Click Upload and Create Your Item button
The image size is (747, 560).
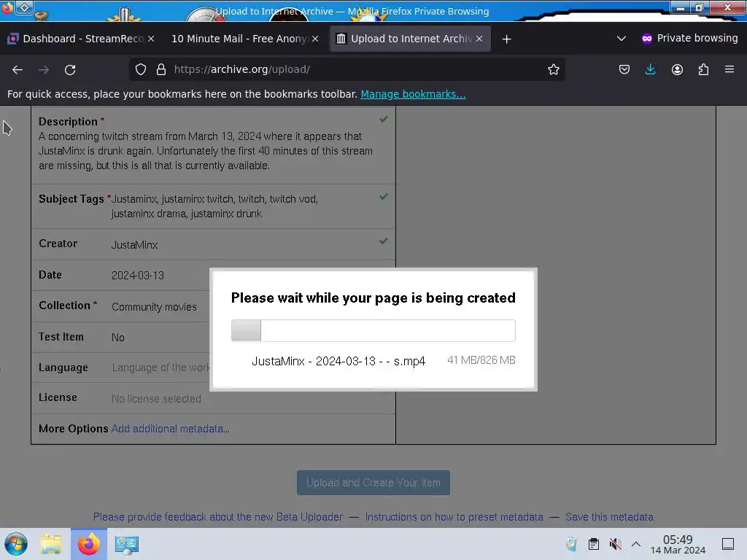[x=373, y=483]
